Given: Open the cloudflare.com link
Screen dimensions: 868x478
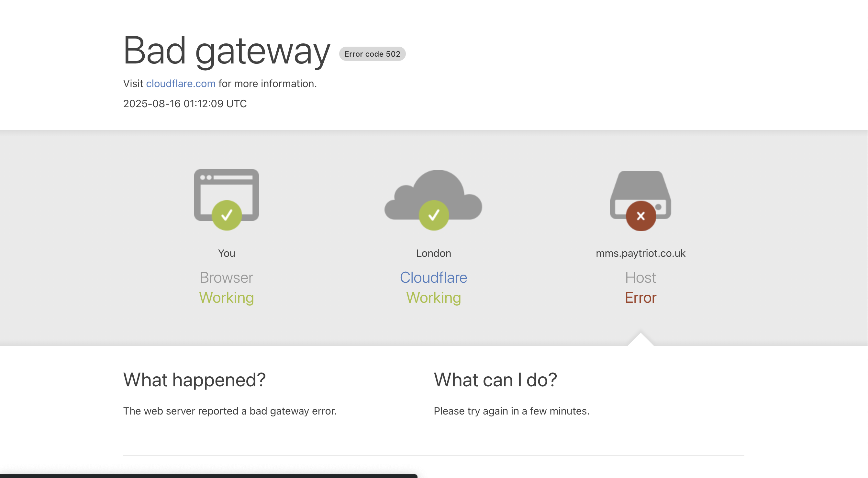Looking at the screenshot, I should click(x=181, y=84).
